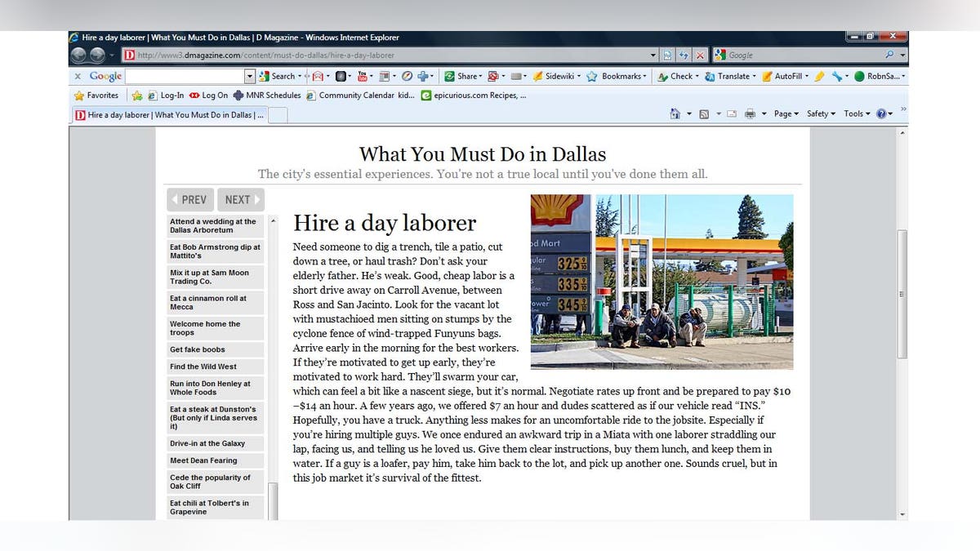Viewport: 980px width, 551px height.
Task: Click the NEXT button above the list
Action: tap(240, 200)
